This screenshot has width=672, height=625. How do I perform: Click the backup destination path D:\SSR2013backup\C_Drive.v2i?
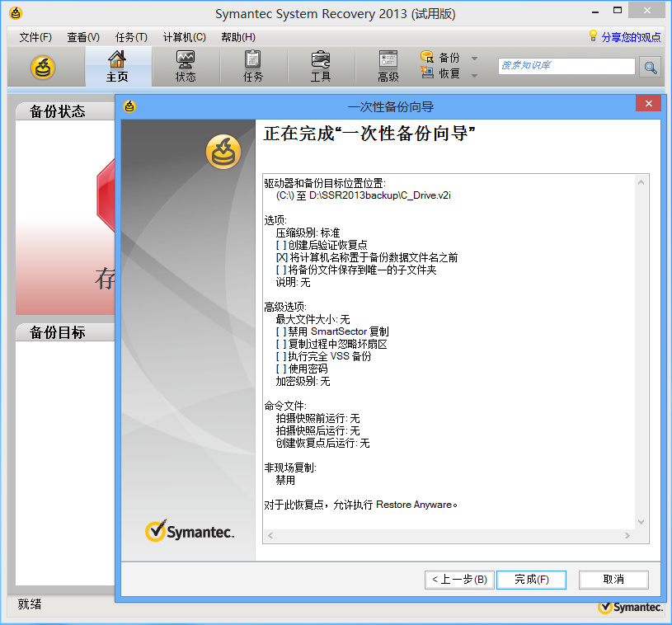380,195
